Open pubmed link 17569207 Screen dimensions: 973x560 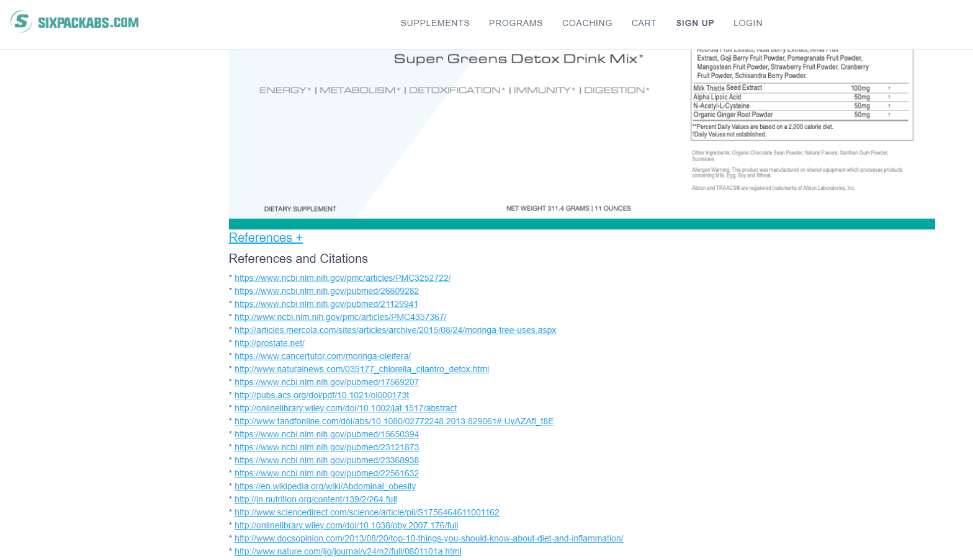click(326, 382)
